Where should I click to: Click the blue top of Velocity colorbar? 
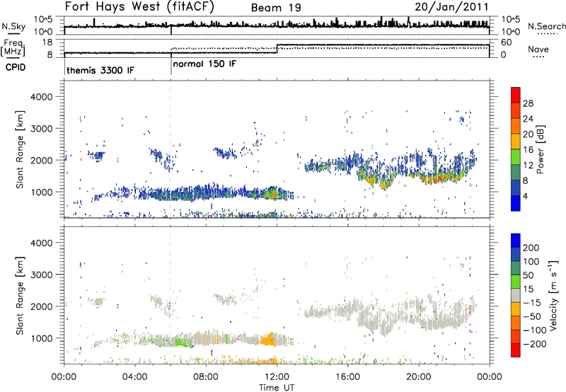click(516, 240)
